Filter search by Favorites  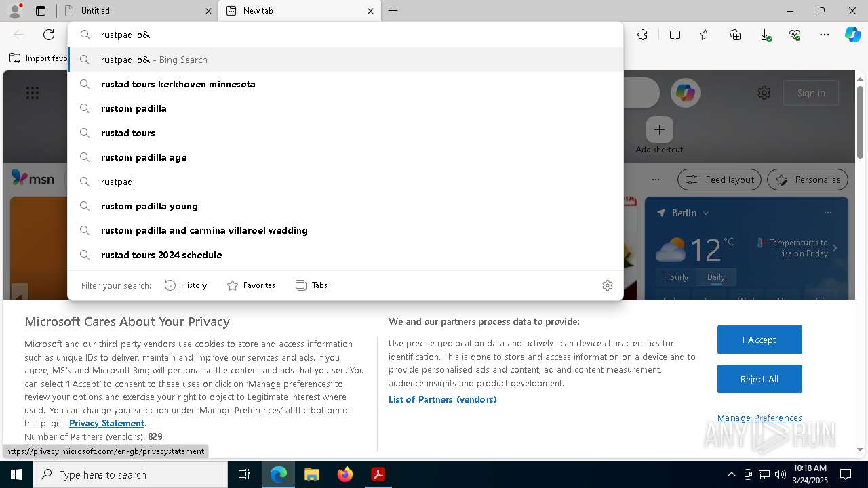click(251, 285)
